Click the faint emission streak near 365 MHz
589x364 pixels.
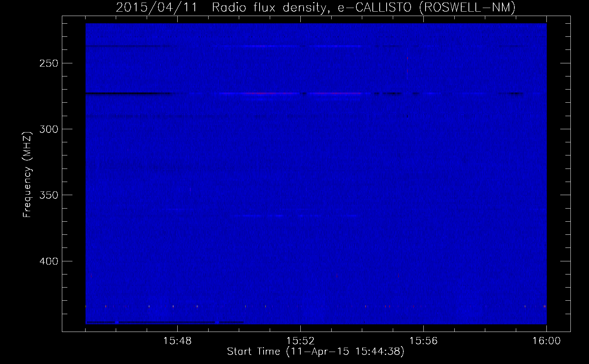tap(296, 215)
